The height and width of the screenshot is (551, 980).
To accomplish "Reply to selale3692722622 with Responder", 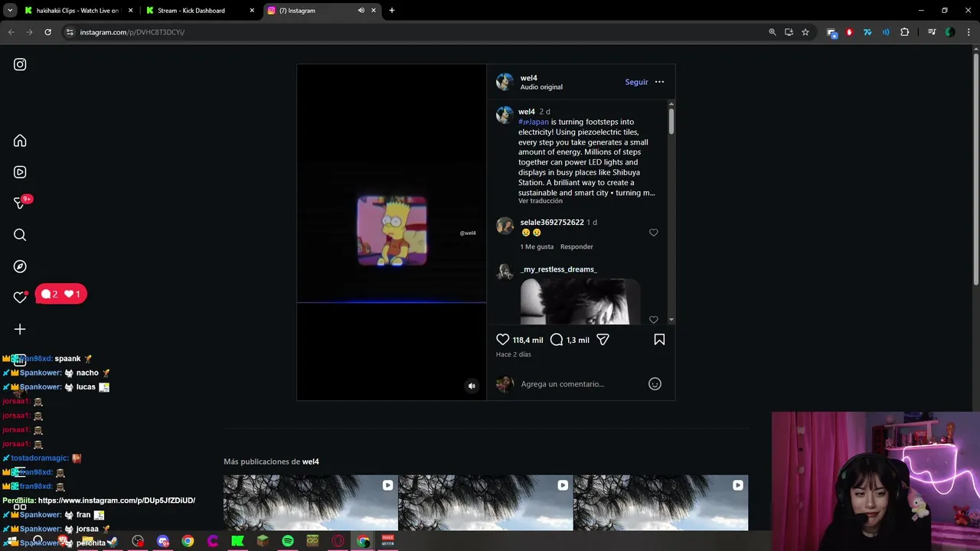I will (x=577, y=246).
